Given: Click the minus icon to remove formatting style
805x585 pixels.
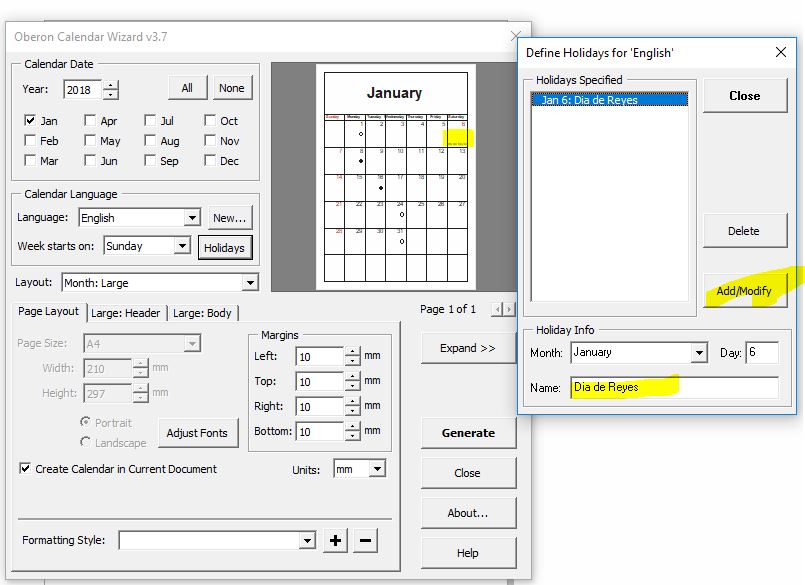Looking at the screenshot, I should pyautogui.click(x=366, y=540).
